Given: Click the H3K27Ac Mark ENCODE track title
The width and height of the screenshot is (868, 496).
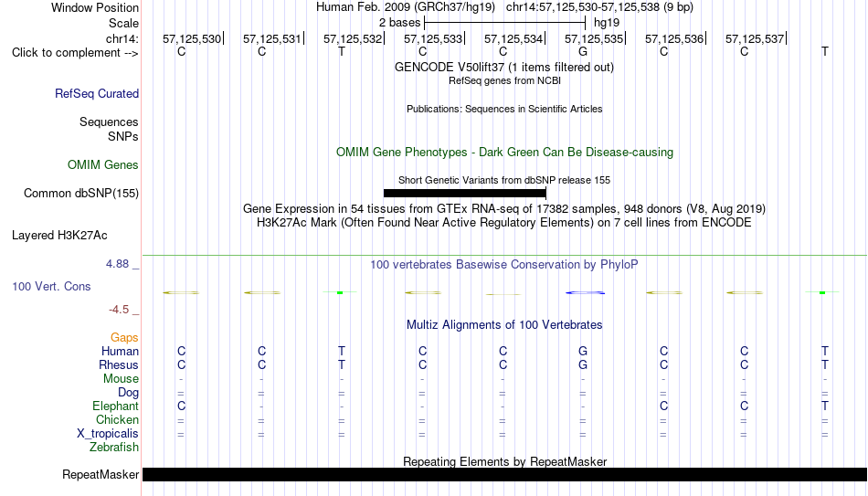Looking at the screenshot, I should pos(504,223).
